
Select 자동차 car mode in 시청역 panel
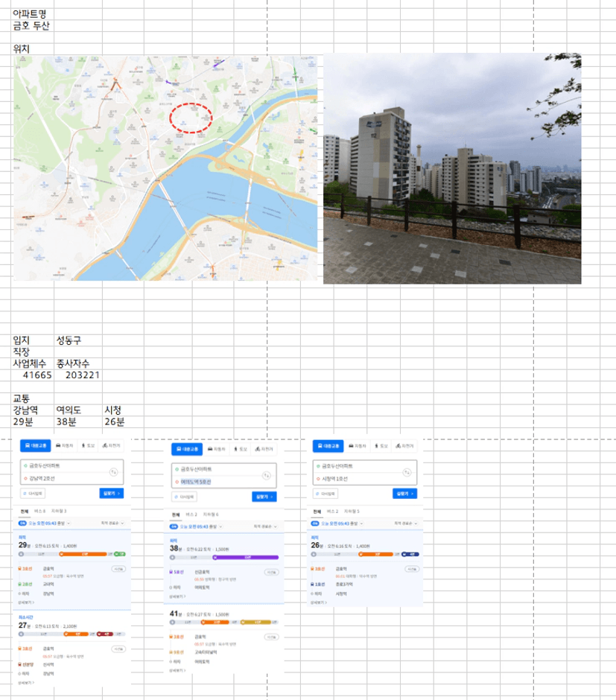[x=357, y=446]
